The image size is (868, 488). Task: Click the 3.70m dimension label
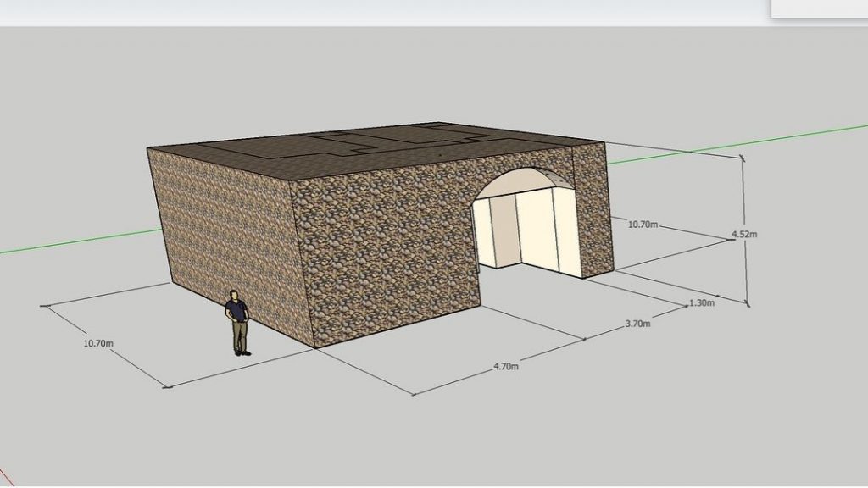[636, 323]
